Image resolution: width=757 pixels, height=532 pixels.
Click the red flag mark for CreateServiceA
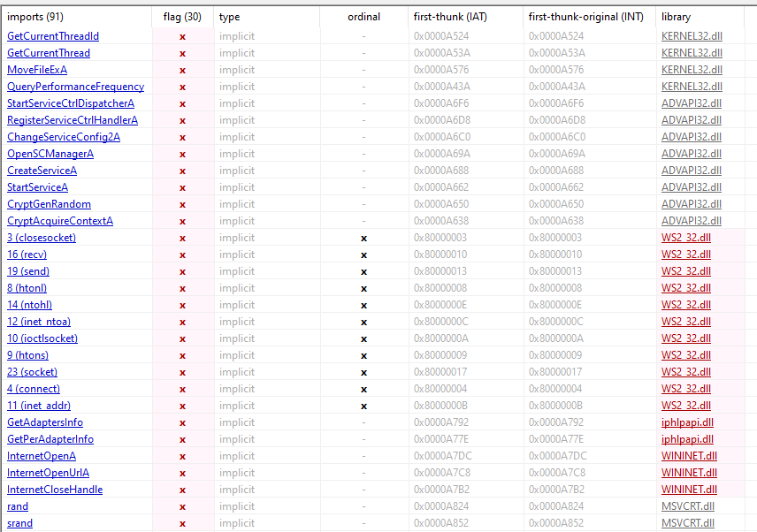tap(182, 171)
